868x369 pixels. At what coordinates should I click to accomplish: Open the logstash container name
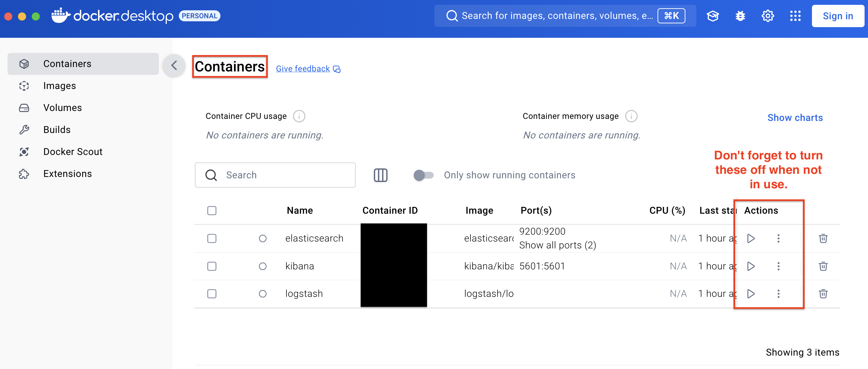[x=304, y=294]
